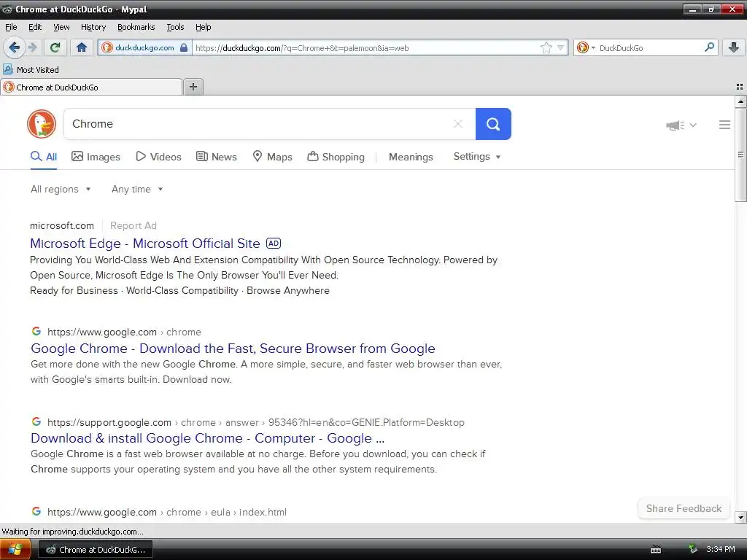The width and height of the screenshot is (747, 560).
Task: Submit search with blue magnifier button
Action: pyautogui.click(x=493, y=124)
